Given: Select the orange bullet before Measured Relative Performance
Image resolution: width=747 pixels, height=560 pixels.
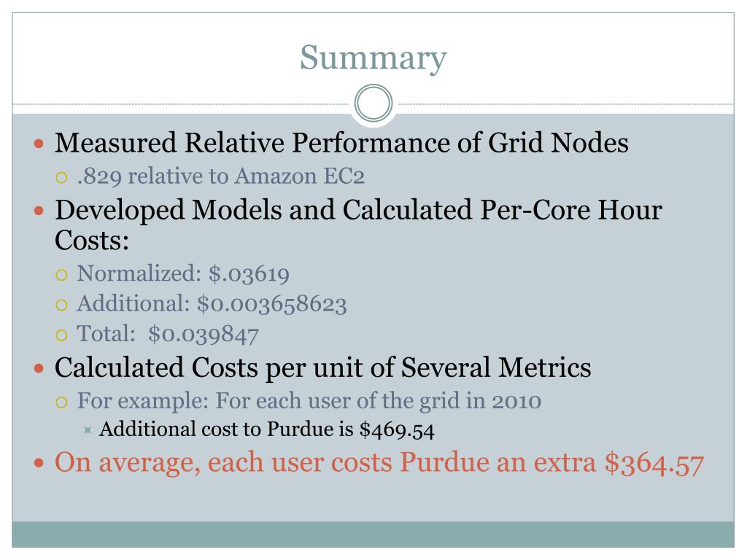Looking at the screenshot, I should [x=39, y=144].
